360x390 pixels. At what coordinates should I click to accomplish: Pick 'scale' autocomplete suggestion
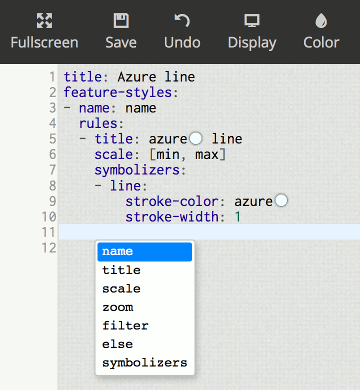pyautogui.click(x=145, y=289)
